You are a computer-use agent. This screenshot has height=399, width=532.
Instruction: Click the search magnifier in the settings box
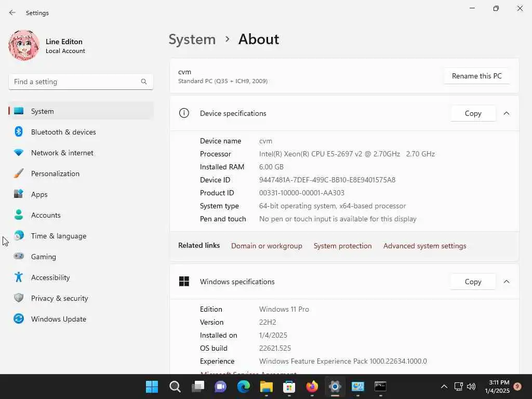pos(144,82)
